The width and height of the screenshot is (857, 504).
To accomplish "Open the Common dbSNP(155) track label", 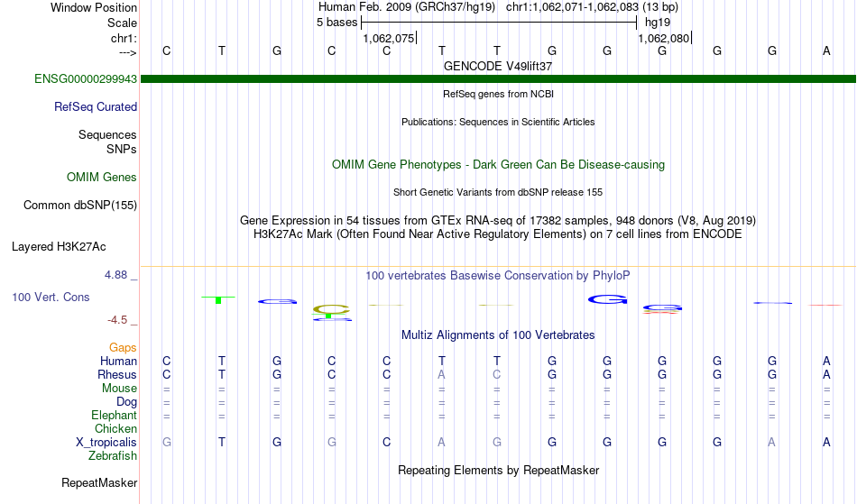I will click(x=80, y=206).
